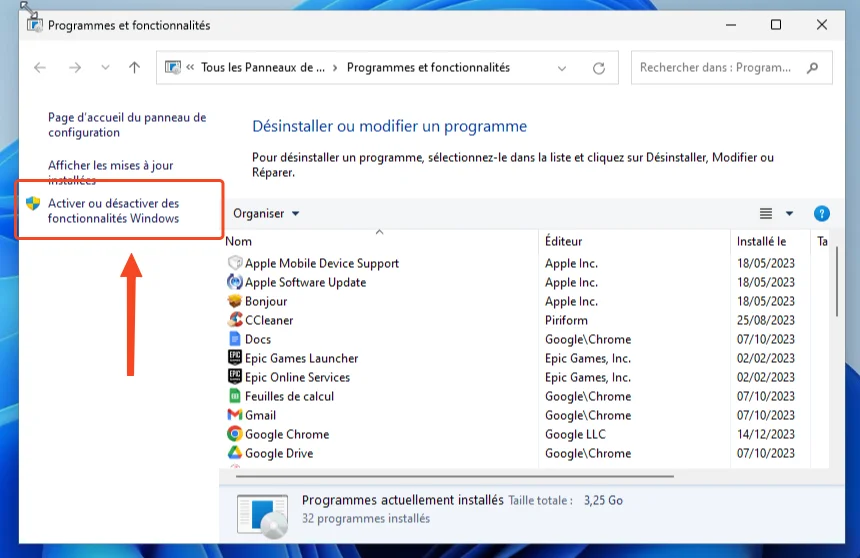Minimize the Programmes et fonctionnalités window
860x558 pixels.
pyautogui.click(x=731, y=25)
